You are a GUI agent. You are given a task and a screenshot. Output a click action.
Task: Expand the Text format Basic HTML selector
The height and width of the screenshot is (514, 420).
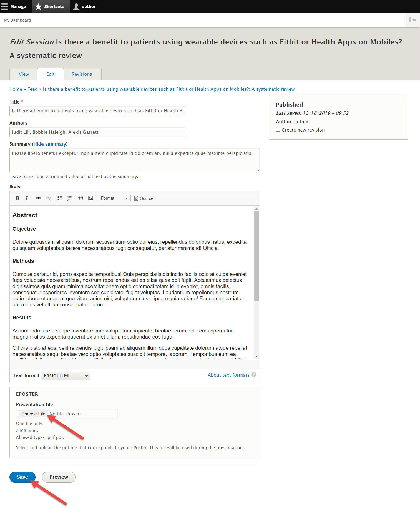pos(66,376)
